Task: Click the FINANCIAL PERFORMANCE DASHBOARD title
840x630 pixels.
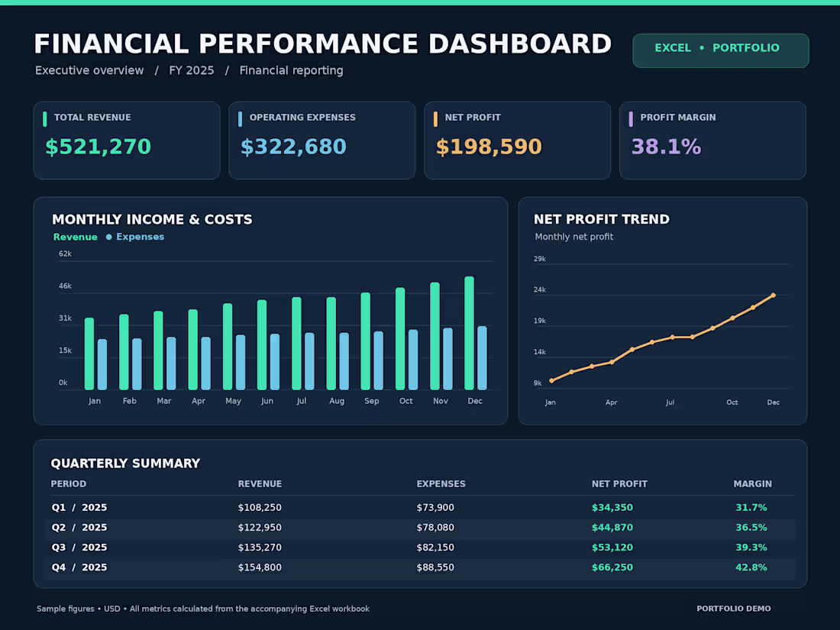Action: 322,44
